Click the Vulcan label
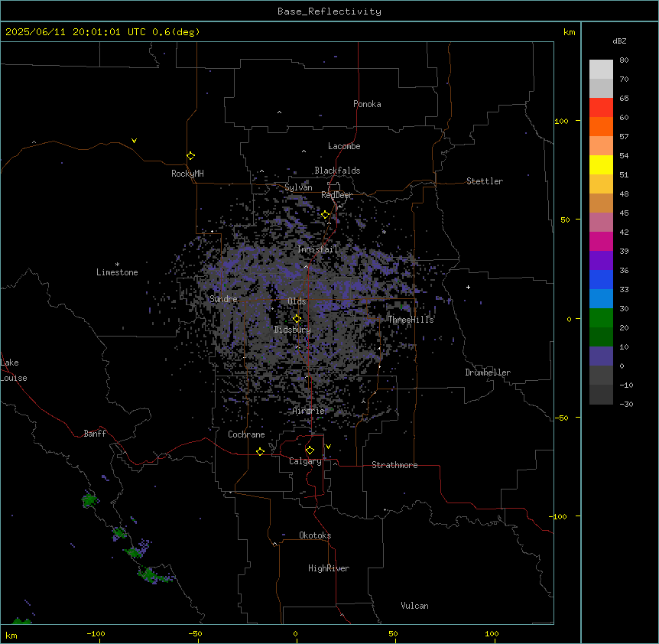 click(x=415, y=606)
